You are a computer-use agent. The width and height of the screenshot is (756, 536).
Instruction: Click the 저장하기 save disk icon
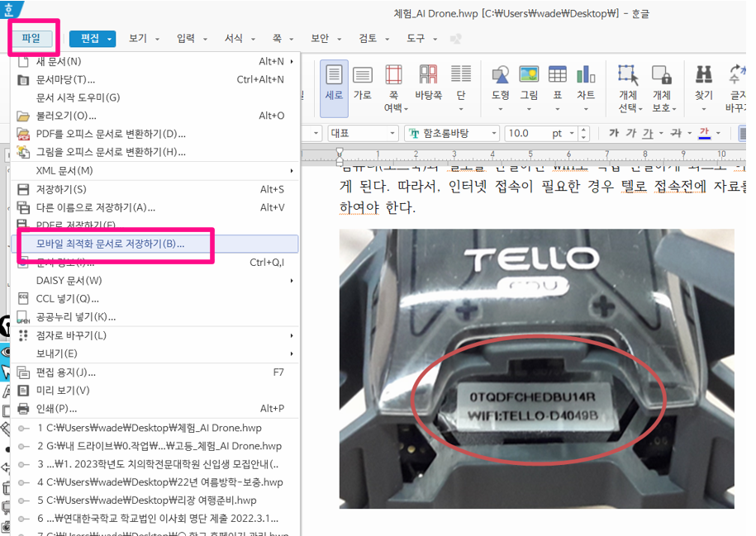tap(22, 189)
